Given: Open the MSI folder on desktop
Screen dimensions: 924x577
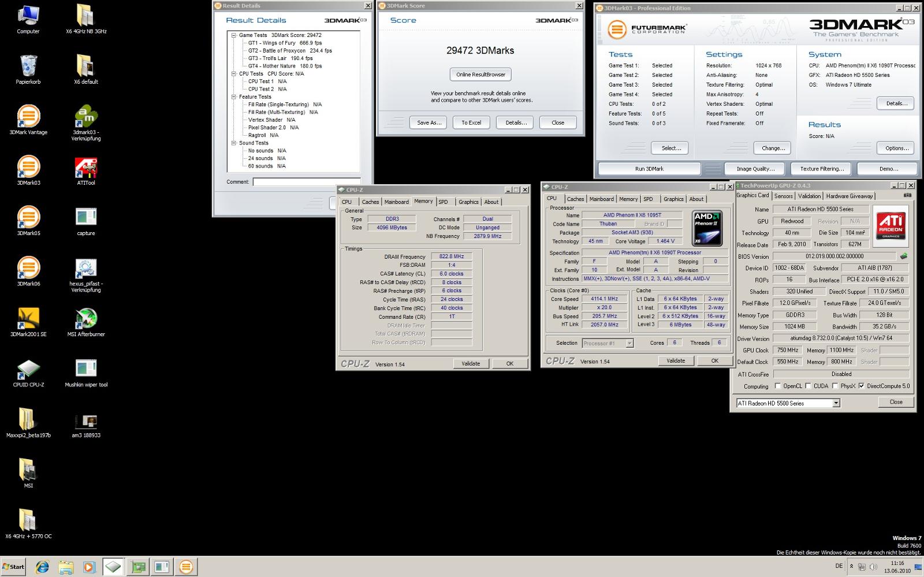Looking at the screenshot, I should click(28, 474).
